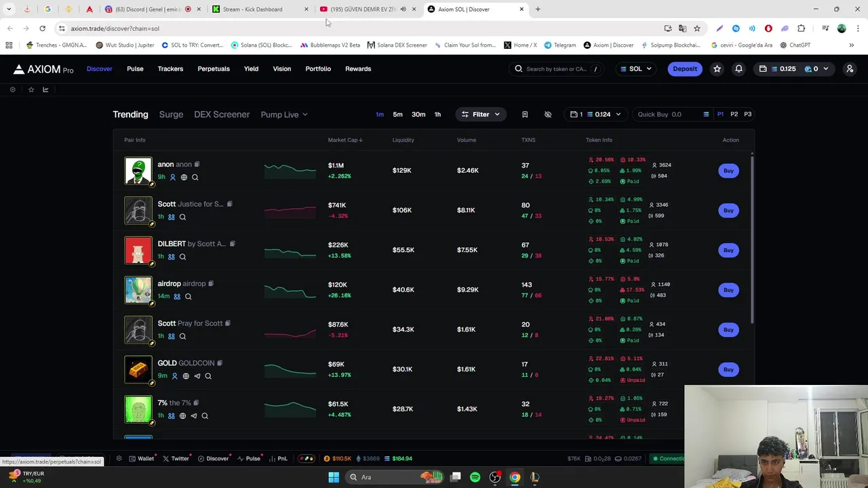Click the Deposit button
The width and height of the screenshot is (868, 488).
pyautogui.click(x=685, y=68)
